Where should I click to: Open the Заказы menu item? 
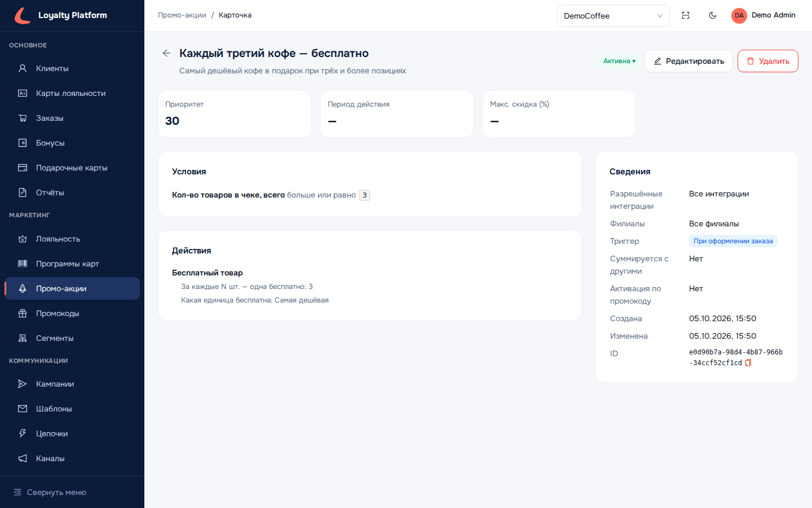click(x=72, y=118)
